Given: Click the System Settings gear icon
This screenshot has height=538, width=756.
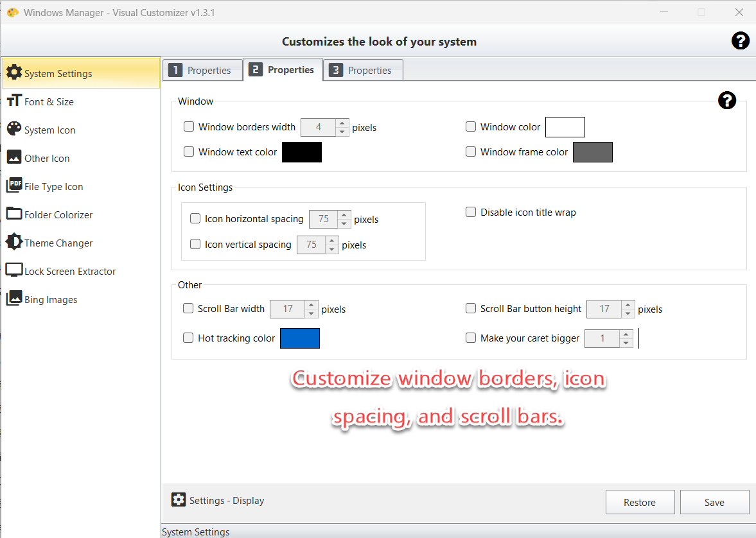Looking at the screenshot, I should (14, 73).
